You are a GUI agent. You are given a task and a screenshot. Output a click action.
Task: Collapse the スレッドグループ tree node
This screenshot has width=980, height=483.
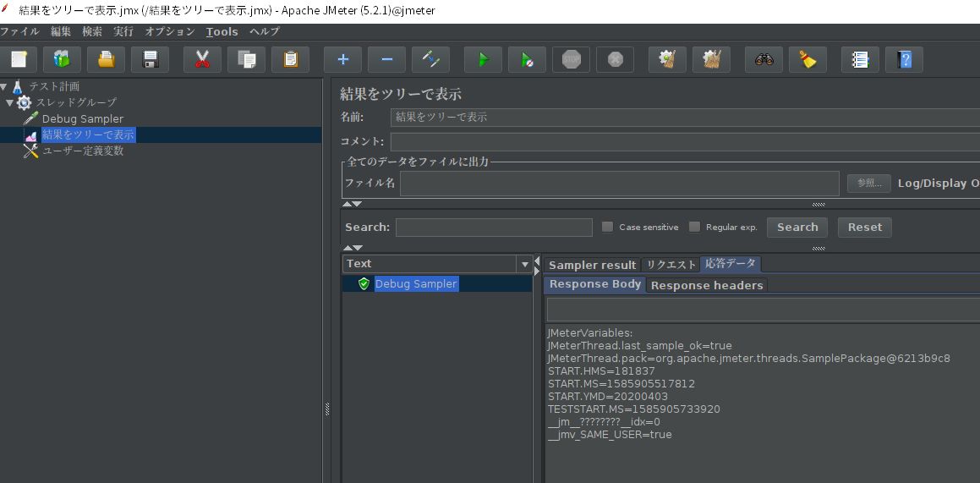pos(9,102)
